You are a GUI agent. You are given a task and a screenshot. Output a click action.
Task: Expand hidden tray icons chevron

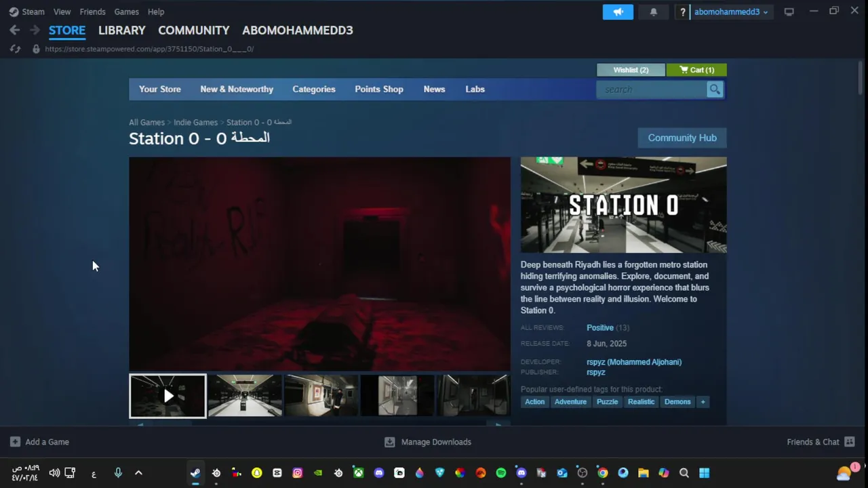coord(138,473)
